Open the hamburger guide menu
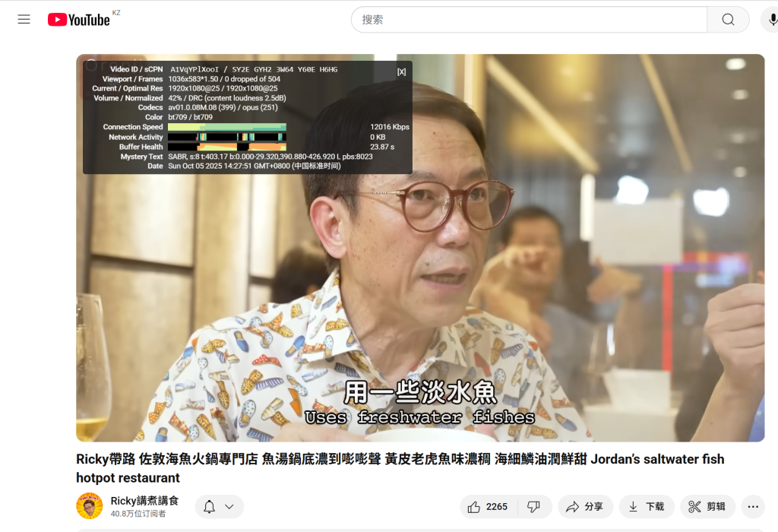 coord(24,19)
